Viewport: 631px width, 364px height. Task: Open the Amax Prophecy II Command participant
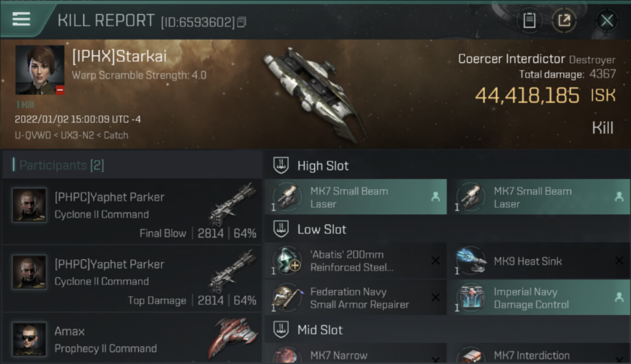click(132, 339)
